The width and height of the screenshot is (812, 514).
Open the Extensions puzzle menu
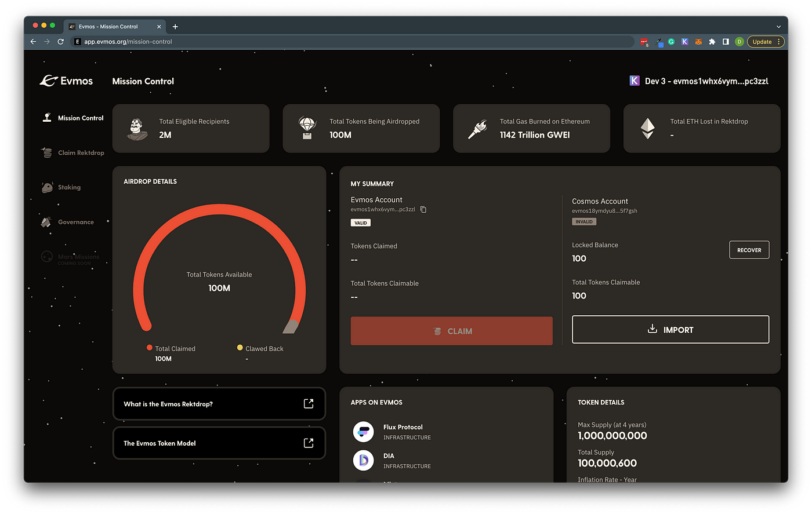712,42
